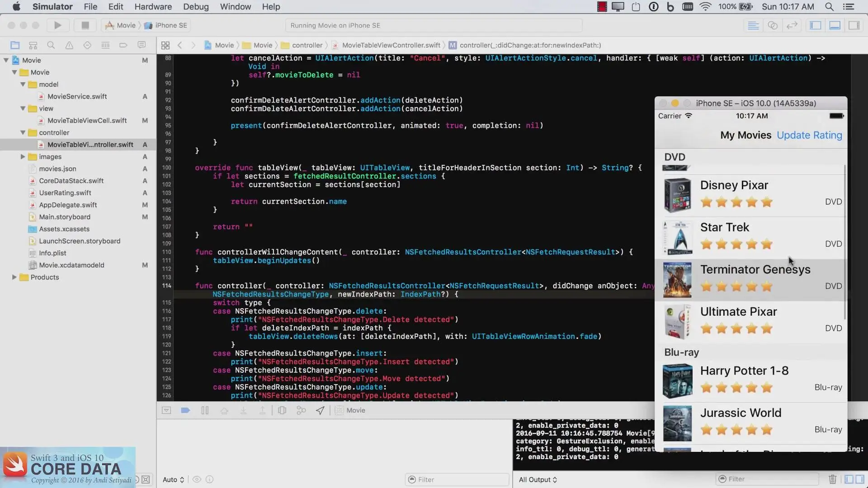Collapse the Movie project root item
868x488 pixels.
click(6, 60)
